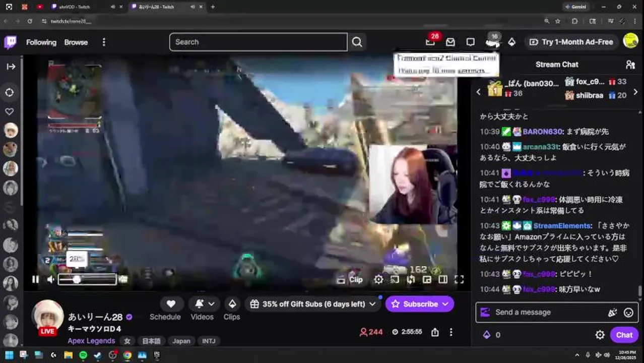
Task: Open more options dots under video
Action: tap(451, 332)
